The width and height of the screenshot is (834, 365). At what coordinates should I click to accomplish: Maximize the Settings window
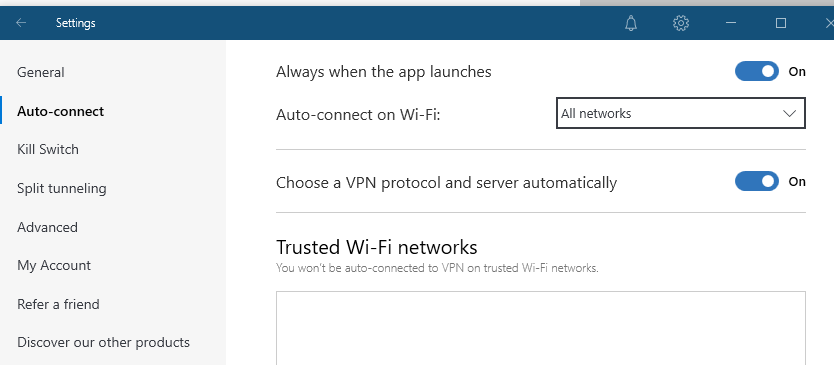(781, 23)
